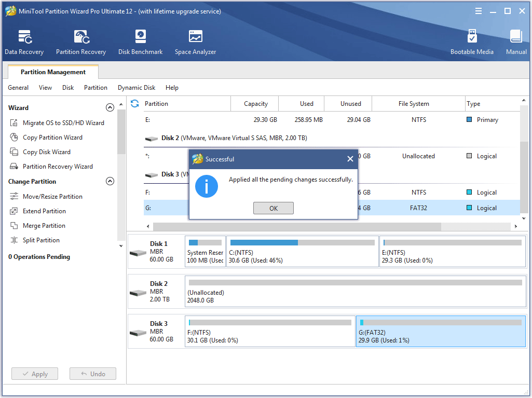Select the Disk 2 drive icon in the partition list
This screenshot has width=532, height=398.
pyautogui.click(x=152, y=139)
